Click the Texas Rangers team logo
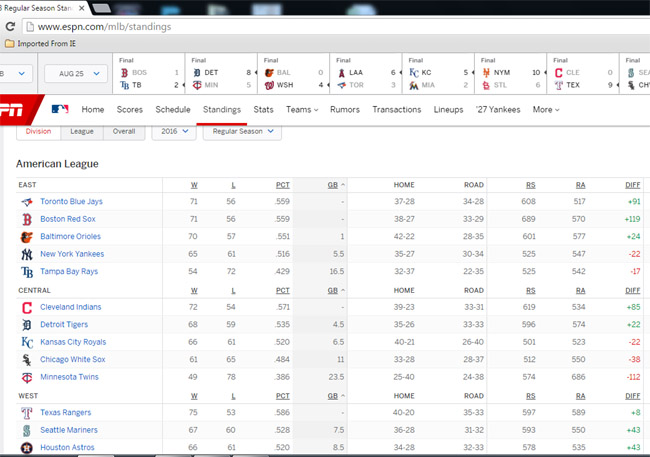This screenshot has height=457, width=650. click(x=27, y=413)
